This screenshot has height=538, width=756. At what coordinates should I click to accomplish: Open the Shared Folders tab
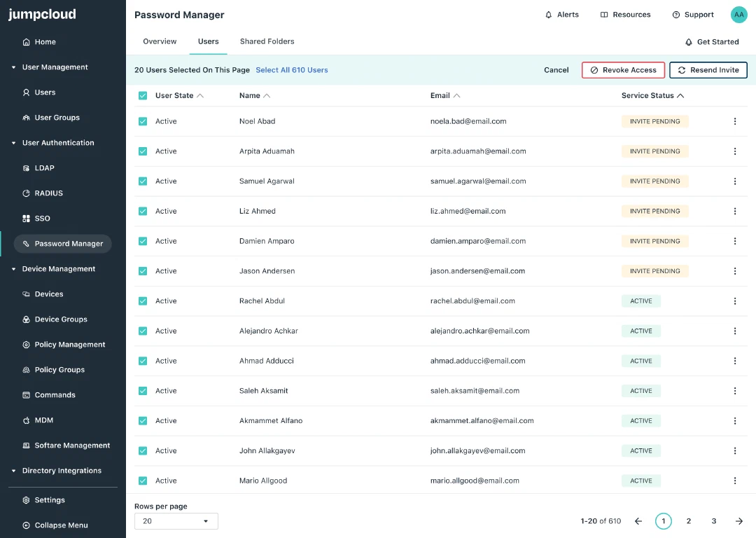(x=267, y=41)
